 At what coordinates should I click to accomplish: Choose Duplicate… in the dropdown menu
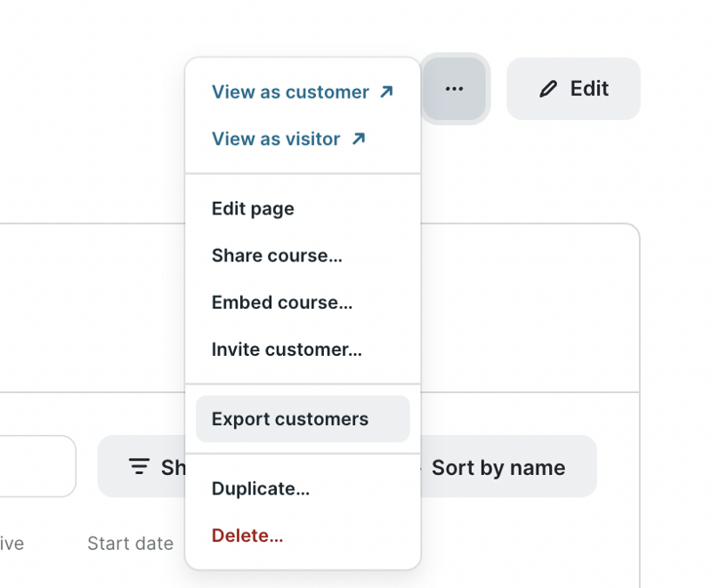[x=261, y=488]
